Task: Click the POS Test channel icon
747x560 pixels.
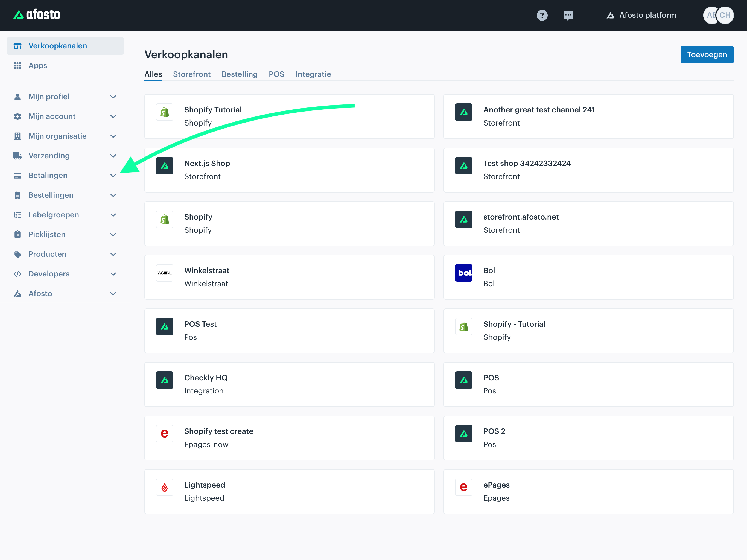Action: click(164, 326)
